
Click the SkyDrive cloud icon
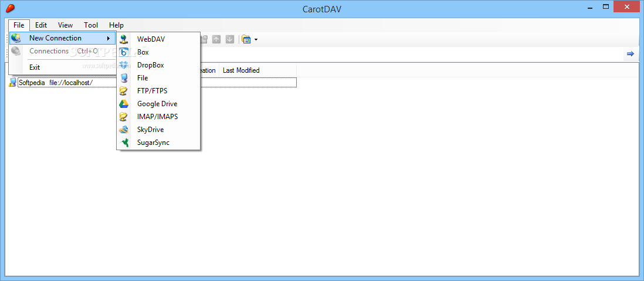pyautogui.click(x=124, y=130)
